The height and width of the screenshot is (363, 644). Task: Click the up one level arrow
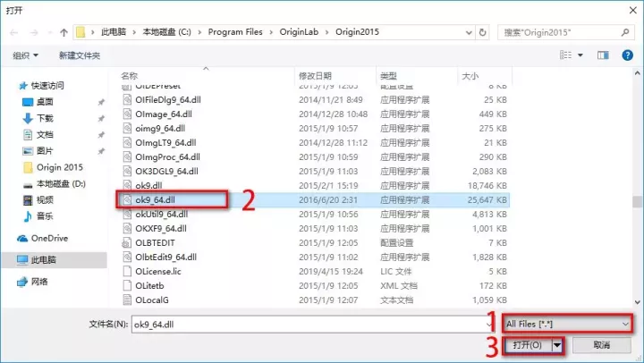[64, 32]
